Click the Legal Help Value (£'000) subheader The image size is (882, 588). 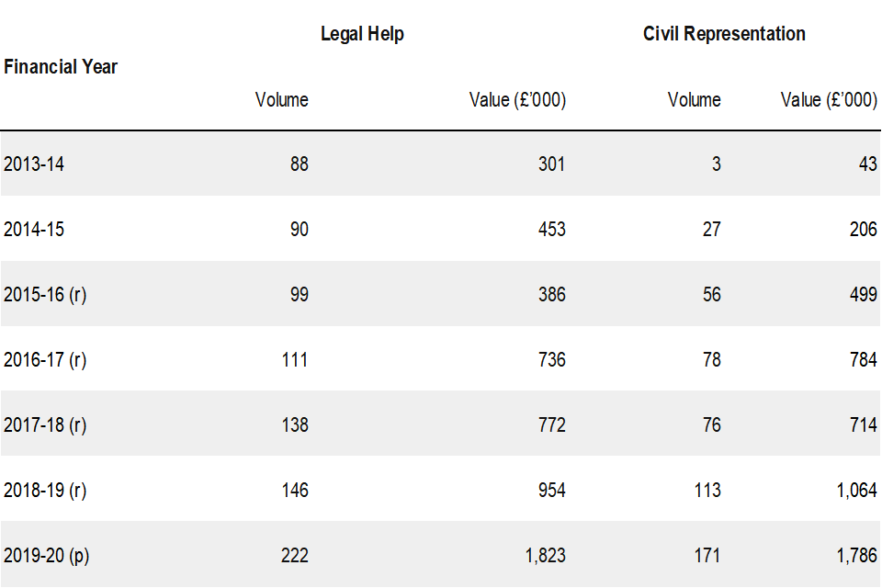517,99
